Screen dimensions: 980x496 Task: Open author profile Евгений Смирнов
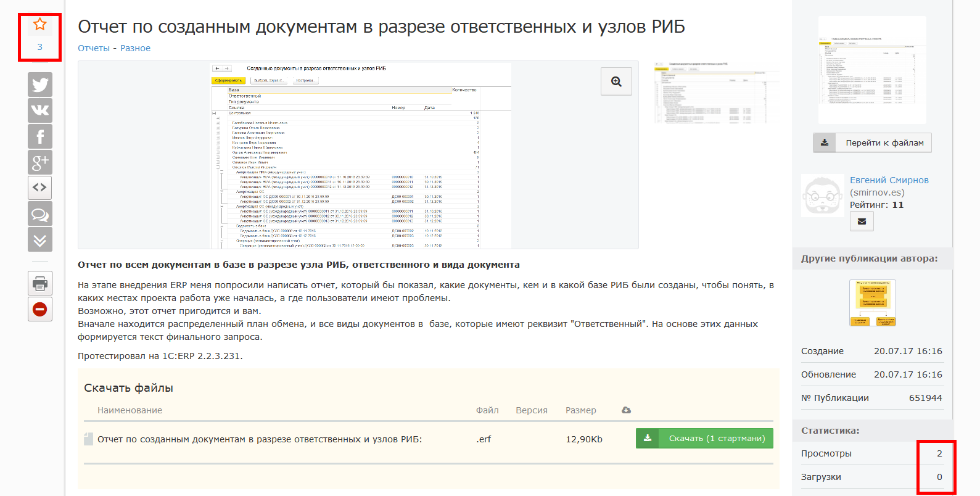coord(889,180)
